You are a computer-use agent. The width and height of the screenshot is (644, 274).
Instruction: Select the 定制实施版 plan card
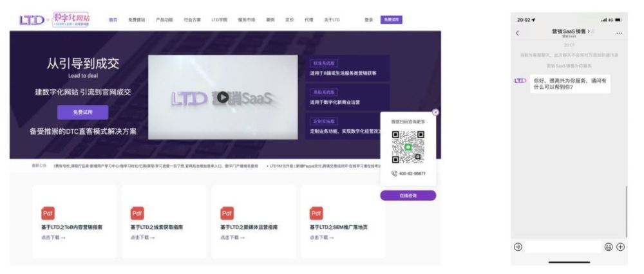[348, 126]
